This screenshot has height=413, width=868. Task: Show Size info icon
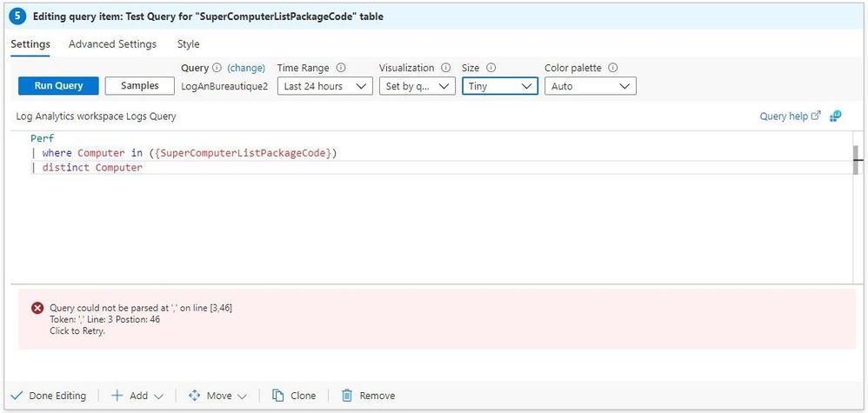(491, 68)
